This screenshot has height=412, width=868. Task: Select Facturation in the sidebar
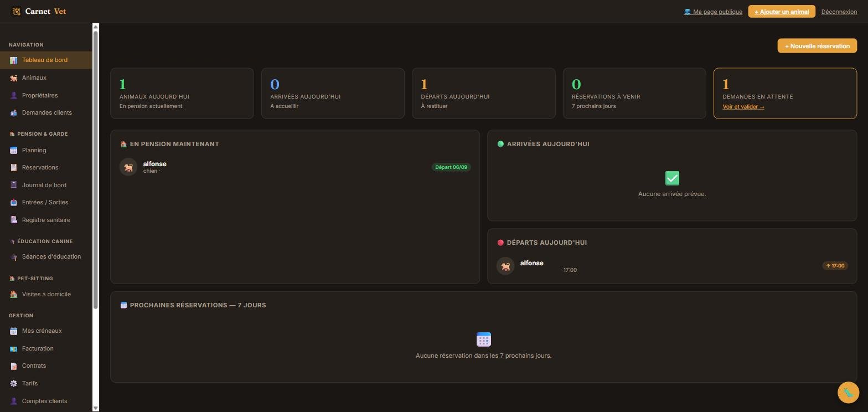point(46,348)
